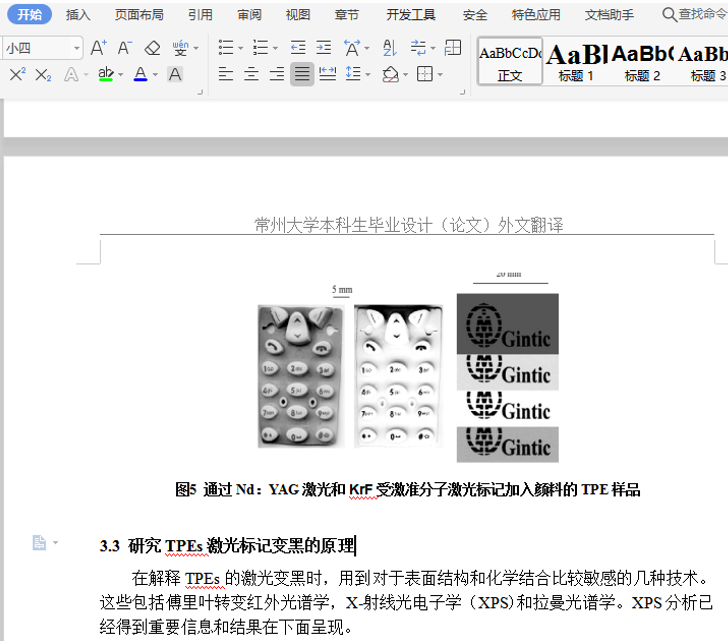
Task: Expand borders dropdown arrow
Action: click(x=440, y=74)
